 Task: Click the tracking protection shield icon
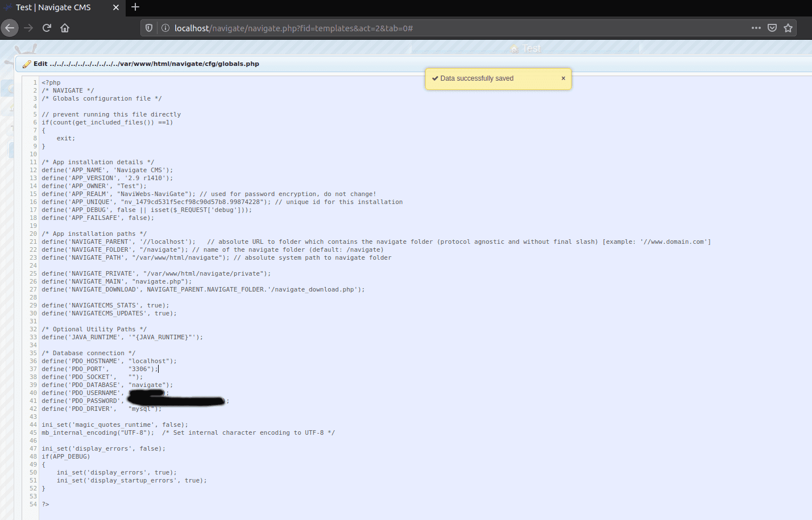click(149, 28)
